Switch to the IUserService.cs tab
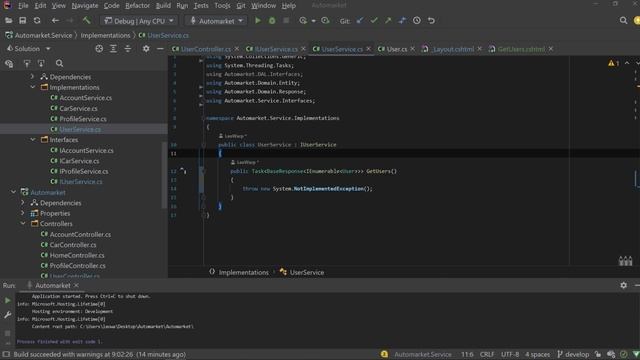This screenshot has width=640, height=360. 276,49
